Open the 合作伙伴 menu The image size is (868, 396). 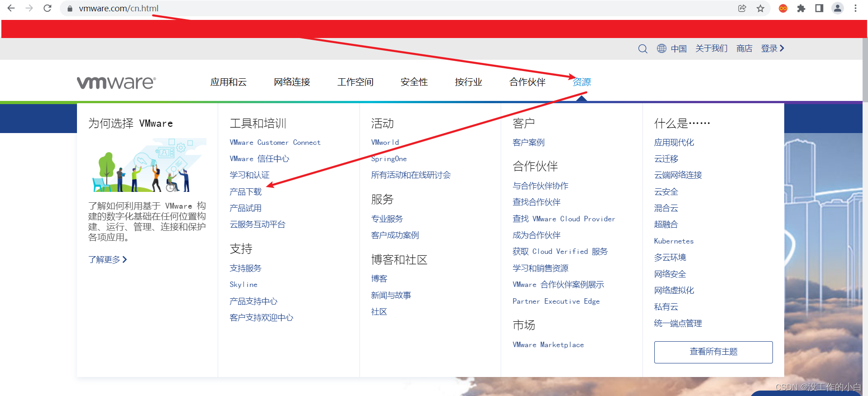tap(528, 82)
